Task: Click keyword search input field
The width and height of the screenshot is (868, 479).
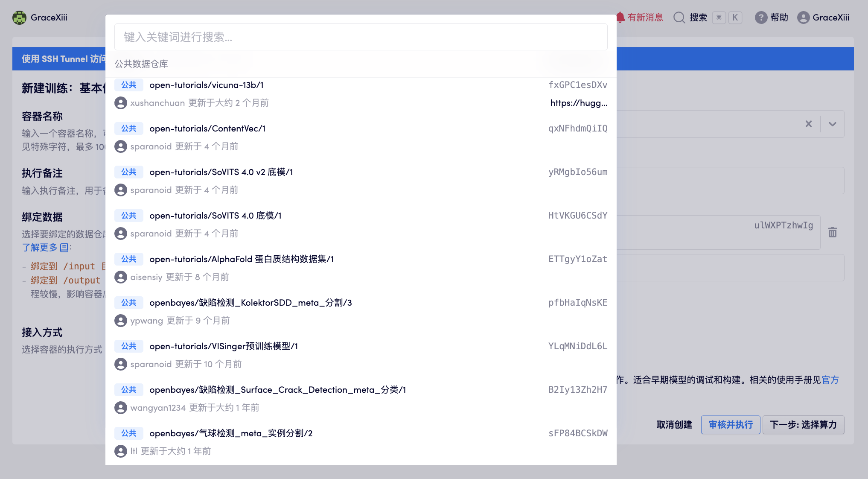Action: click(361, 37)
